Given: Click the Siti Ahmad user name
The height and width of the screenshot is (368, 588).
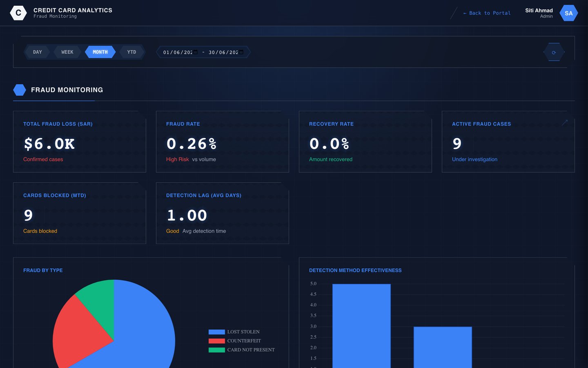Looking at the screenshot, I should [x=539, y=10].
